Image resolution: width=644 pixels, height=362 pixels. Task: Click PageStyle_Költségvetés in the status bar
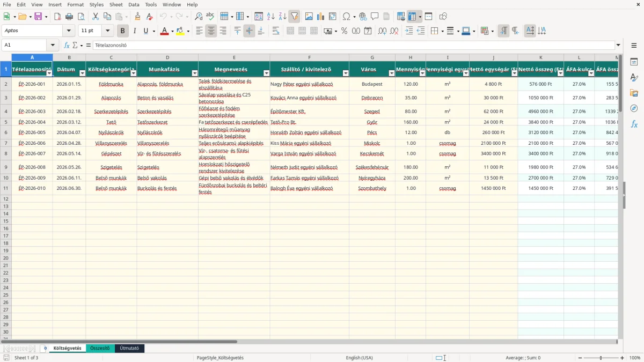220,358
